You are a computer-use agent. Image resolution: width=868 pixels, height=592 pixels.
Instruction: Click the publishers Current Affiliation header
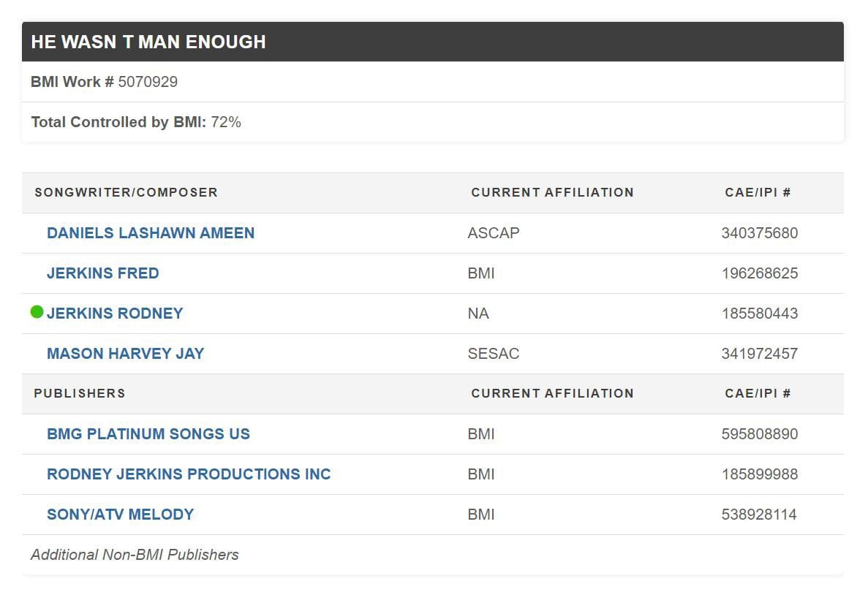552,393
